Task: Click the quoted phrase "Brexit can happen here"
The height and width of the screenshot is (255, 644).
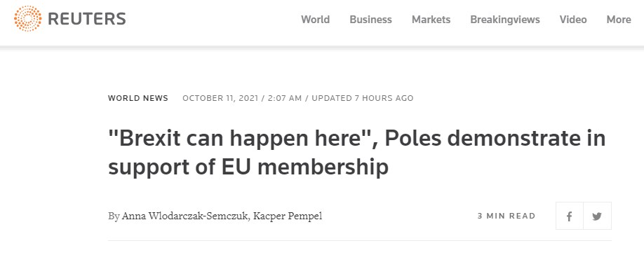Action: (243, 138)
